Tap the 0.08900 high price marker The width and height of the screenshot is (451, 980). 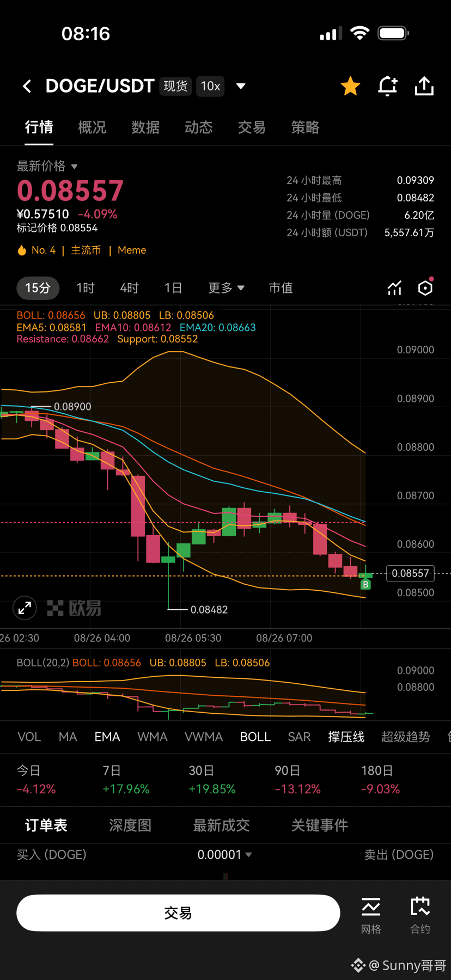point(72,407)
